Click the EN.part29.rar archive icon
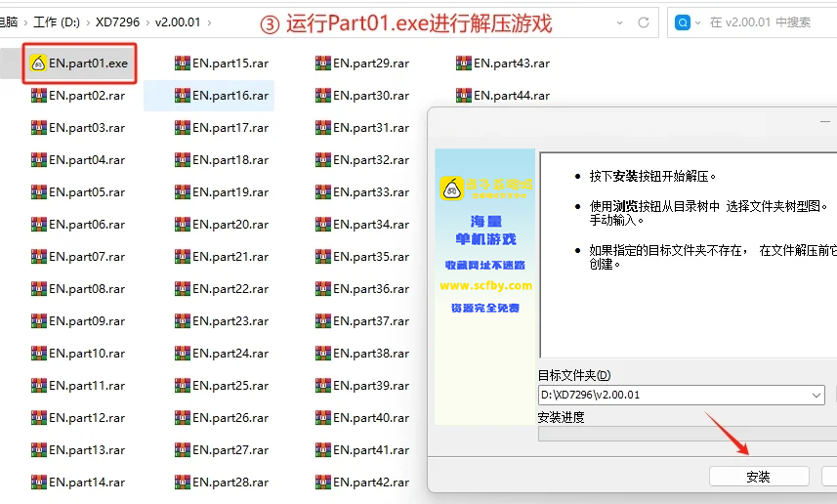 [323, 63]
